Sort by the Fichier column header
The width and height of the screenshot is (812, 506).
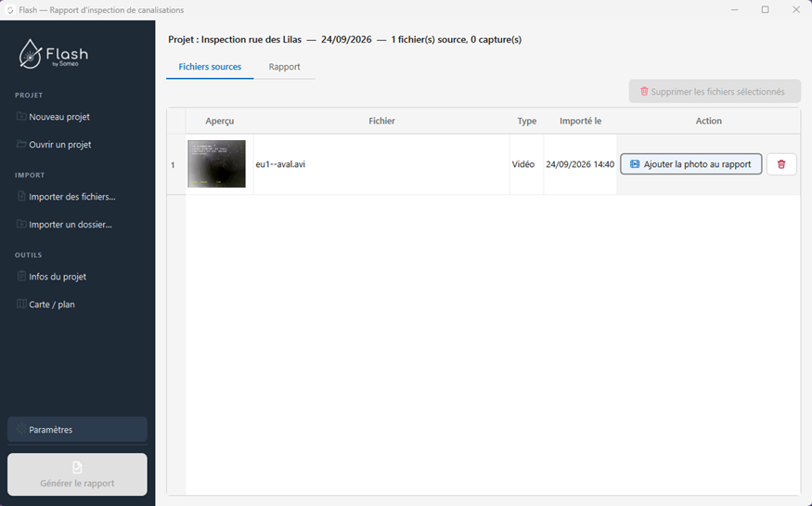[381, 121]
